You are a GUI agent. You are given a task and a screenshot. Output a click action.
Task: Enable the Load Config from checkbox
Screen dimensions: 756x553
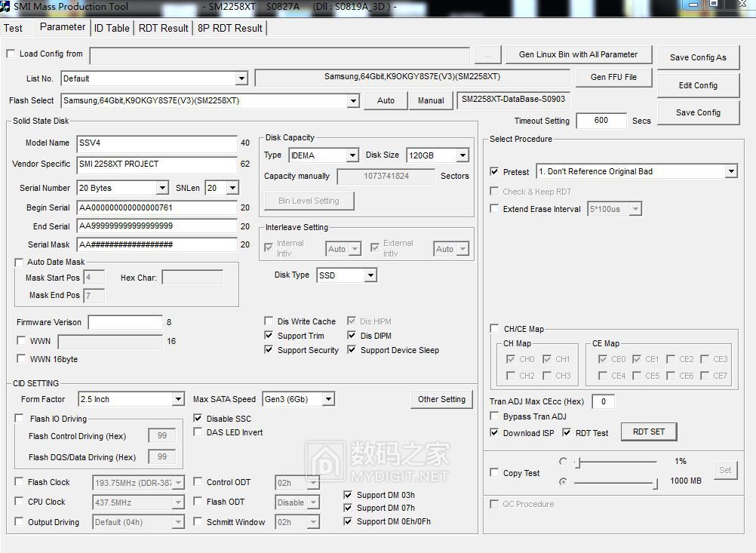(x=11, y=54)
